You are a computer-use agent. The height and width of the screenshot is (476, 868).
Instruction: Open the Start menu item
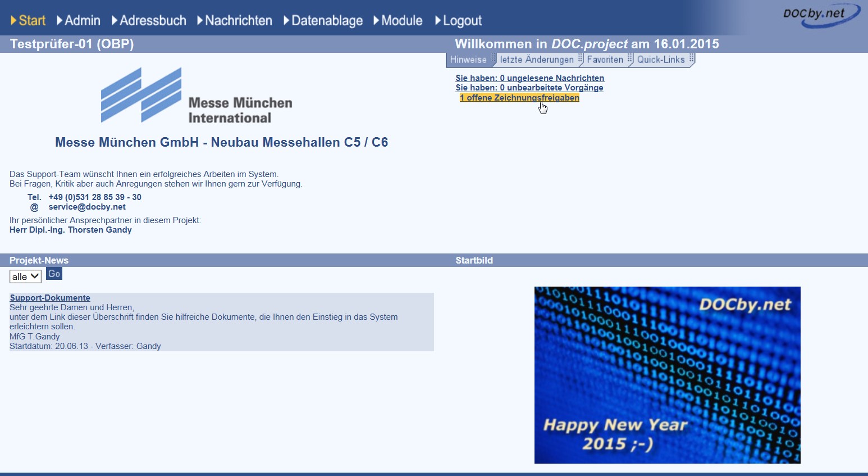(28, 21)
